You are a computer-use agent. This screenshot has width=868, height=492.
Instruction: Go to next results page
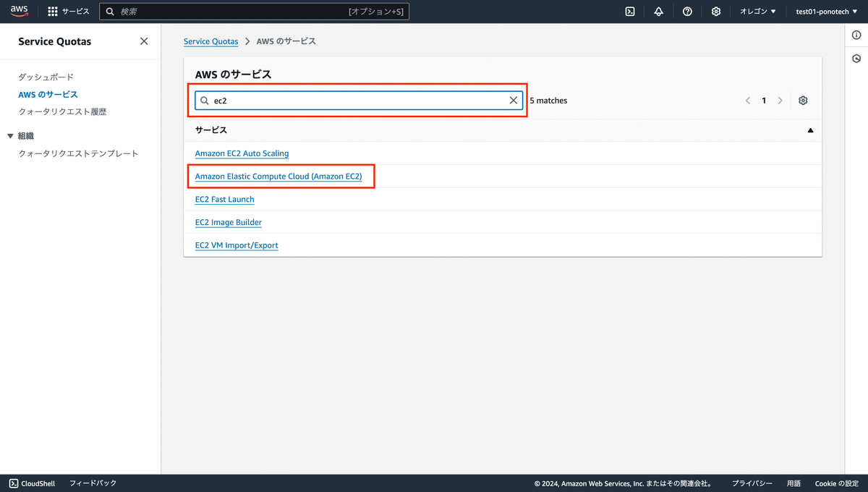(780, 101)
